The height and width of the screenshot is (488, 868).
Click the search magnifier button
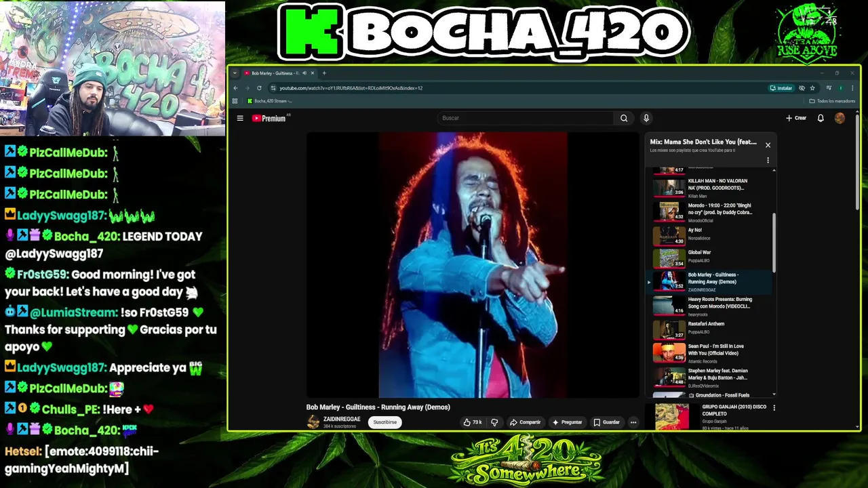[x=624, y=118]
